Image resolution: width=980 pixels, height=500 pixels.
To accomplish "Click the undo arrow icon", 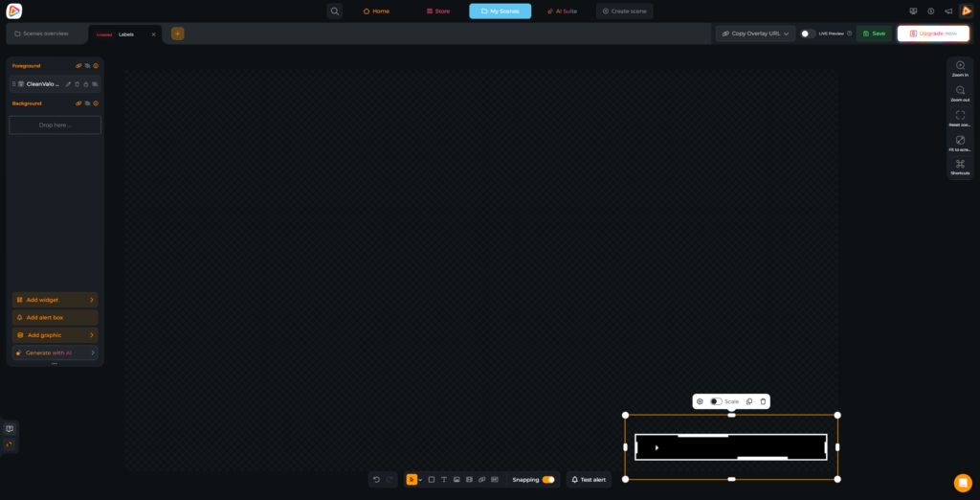I will [377, 479].
